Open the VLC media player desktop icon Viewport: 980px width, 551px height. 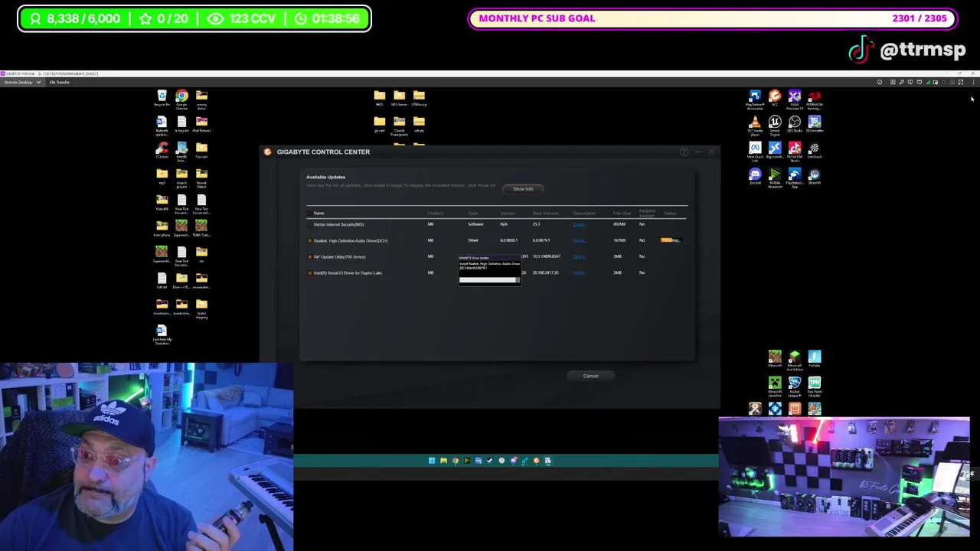tap(755, 125)
